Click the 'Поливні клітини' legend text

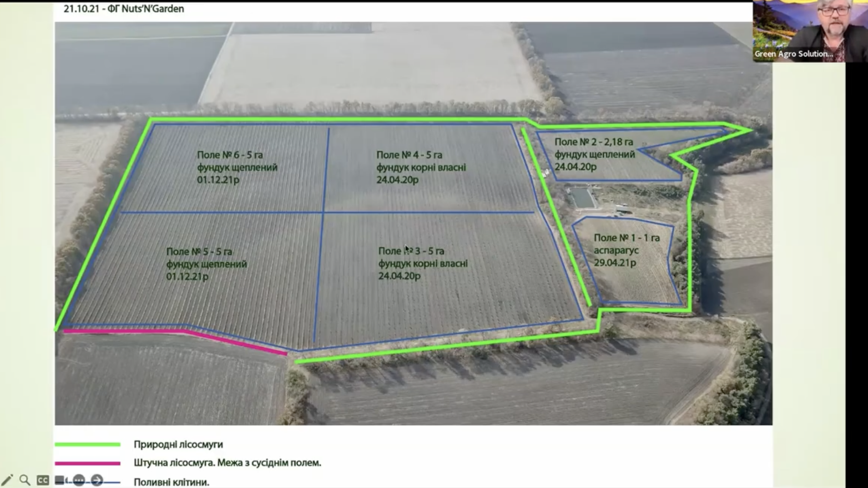[171, 482]
